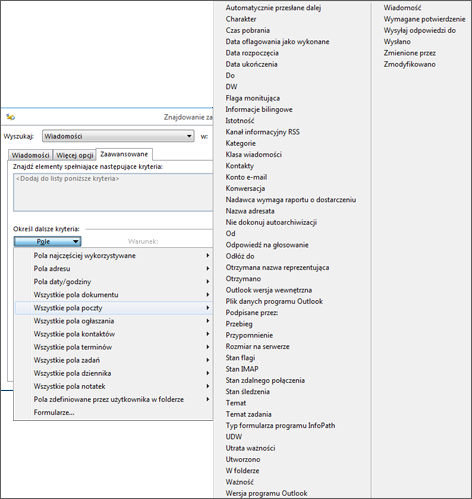Image resolution: width=472 pixels, height=499 pixels.
Task: Click the search window icon near the title
Action: [11, 117]
